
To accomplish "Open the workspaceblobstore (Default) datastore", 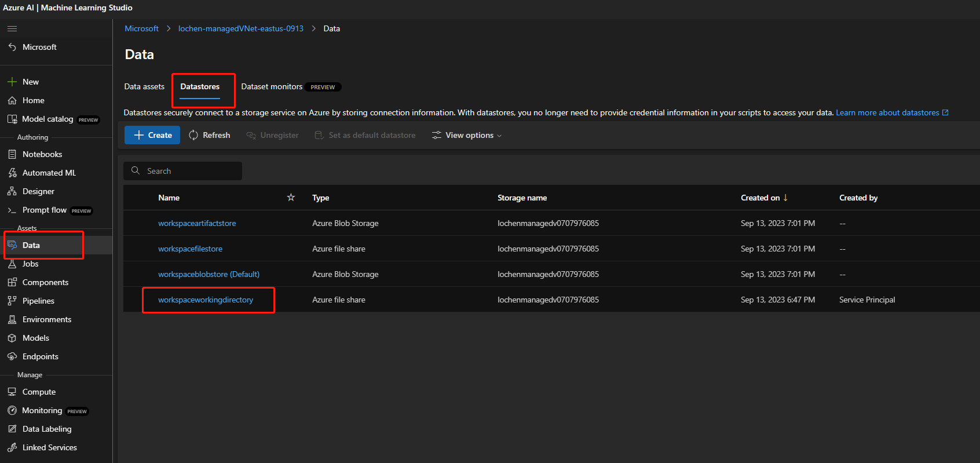I will [x=209, y=274].
